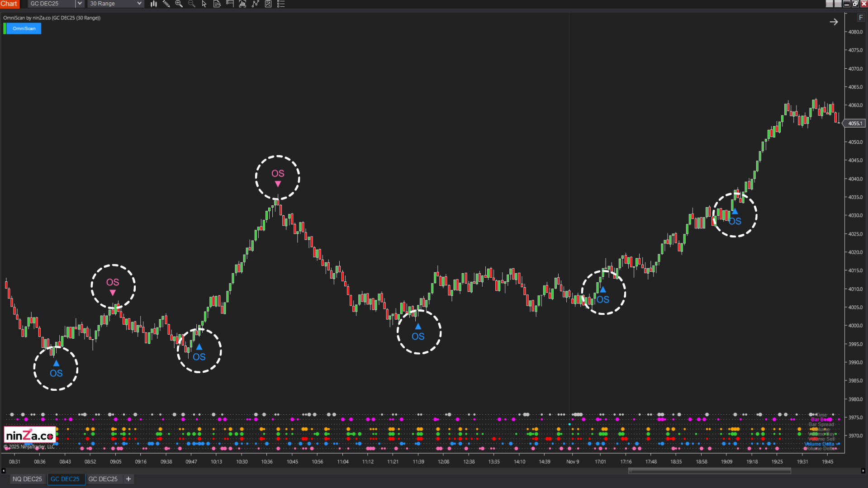Screen dimensions: 868x488
Task: Expand the right-side panel arrow
Action: (834, 21)
